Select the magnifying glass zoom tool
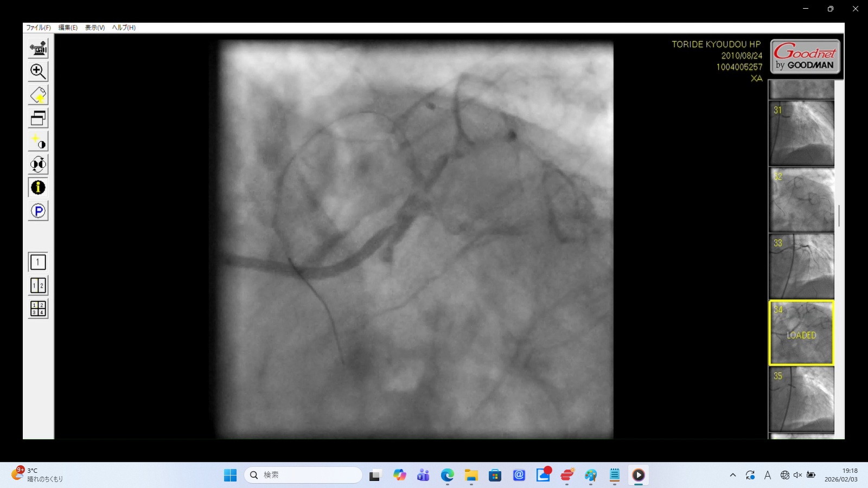Image resolution: width=868 pixels, height=488 pixels. pos(38,72)
